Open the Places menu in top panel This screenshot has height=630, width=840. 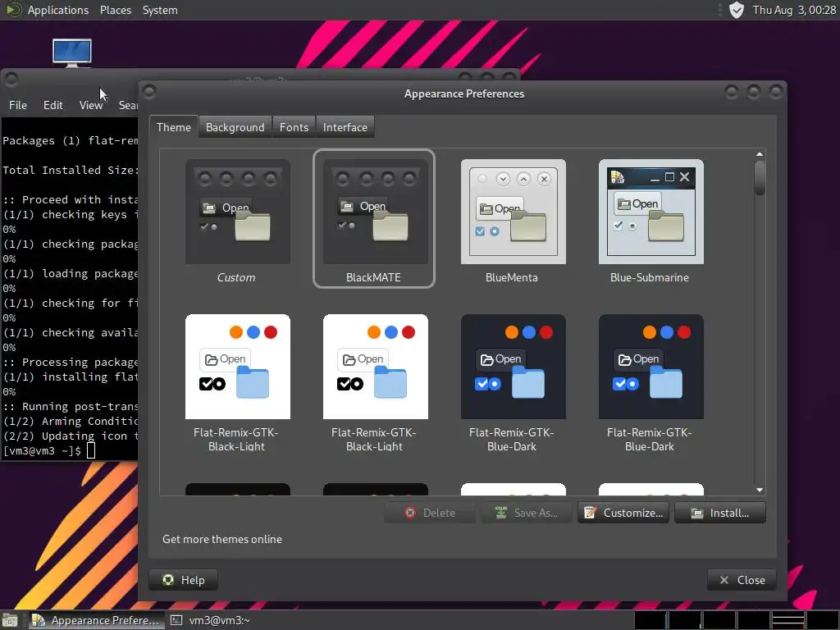(x=115, y=10)
